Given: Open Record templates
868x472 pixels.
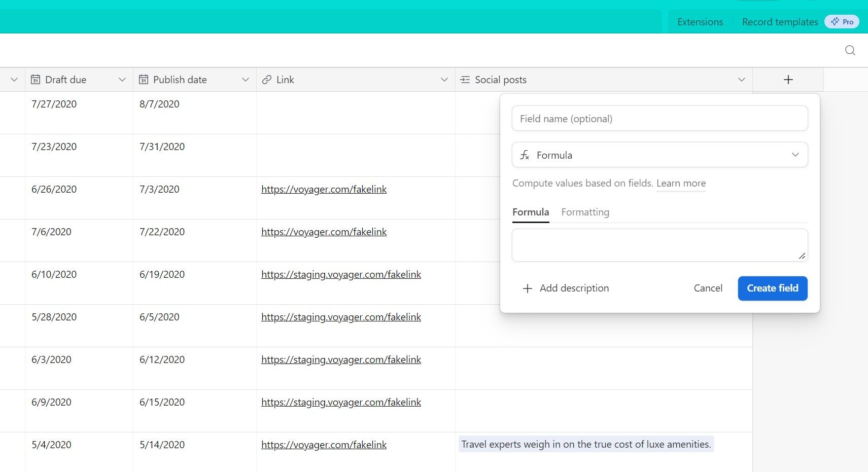Looking at the screenshot, I should click(x=780, y=21).
